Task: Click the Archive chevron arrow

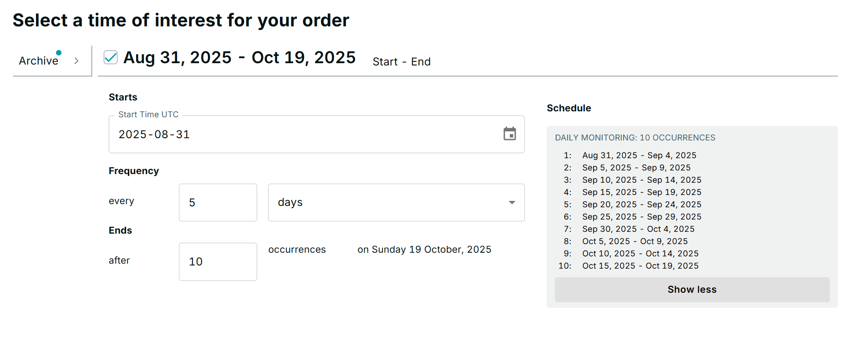Action: (x=76, y=61)
